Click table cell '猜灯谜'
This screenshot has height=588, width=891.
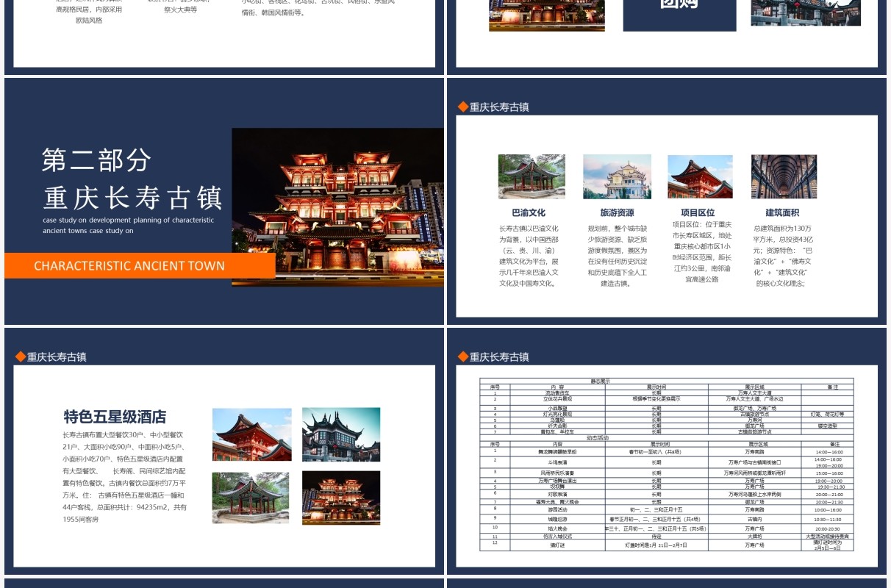(558, 545)
